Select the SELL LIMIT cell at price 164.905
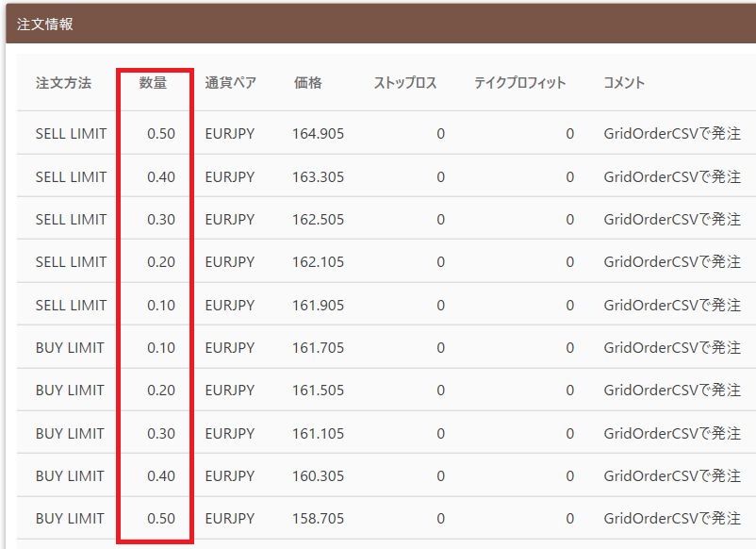 click(x=71, y=134)
